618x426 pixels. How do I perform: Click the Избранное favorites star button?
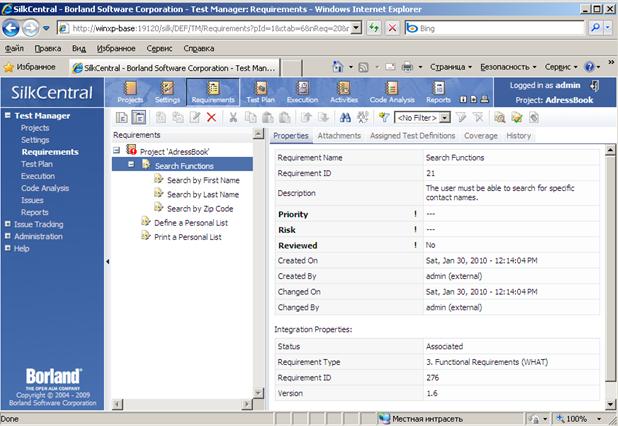pyautogui.click(x=30, y=67)
